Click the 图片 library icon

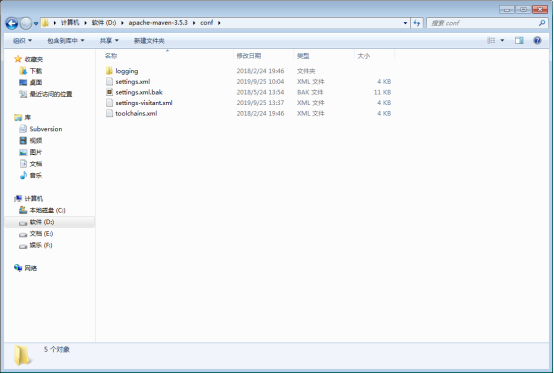23,152
